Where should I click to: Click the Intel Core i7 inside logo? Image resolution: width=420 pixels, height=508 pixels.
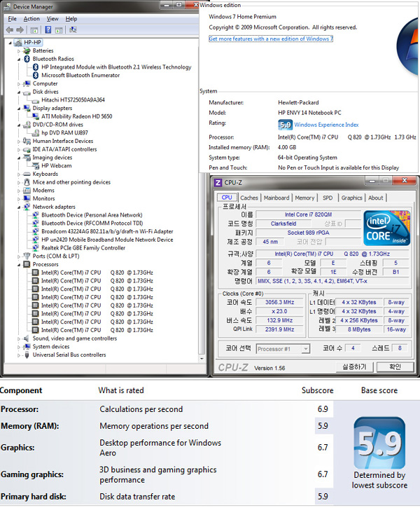(x=386, y=228)
